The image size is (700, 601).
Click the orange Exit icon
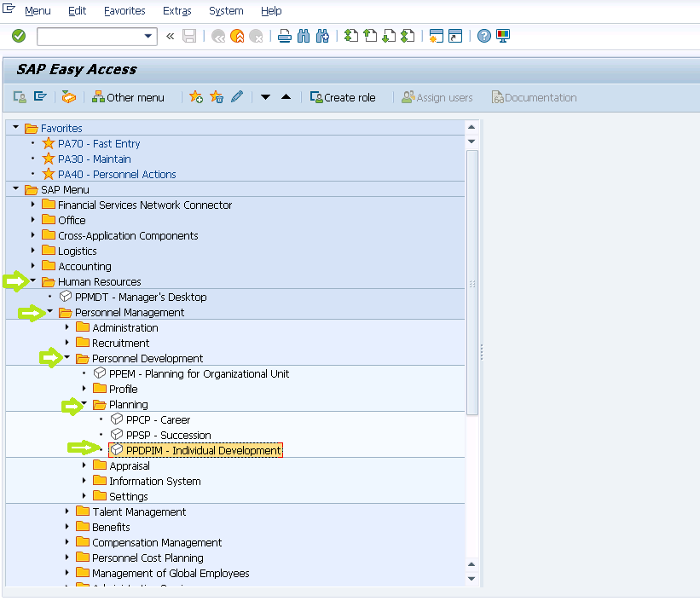(x=237, y=36)
